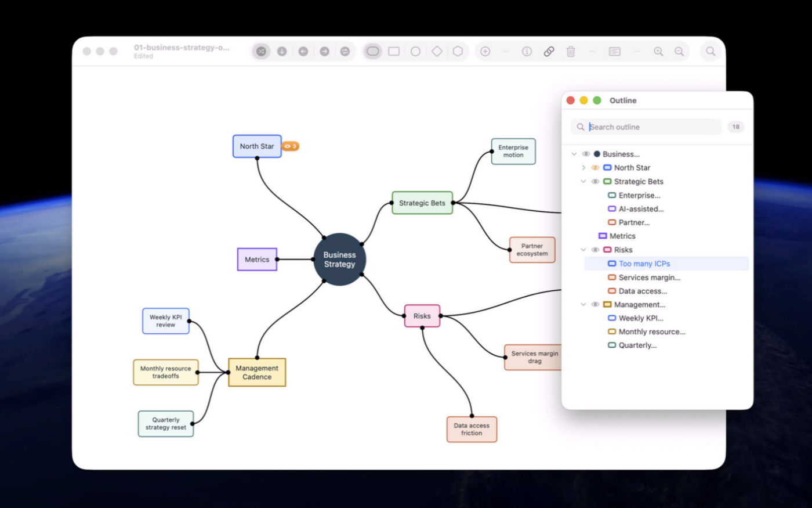
Task: Select the Business Strategy central node
Action: [x=339, y=260]
